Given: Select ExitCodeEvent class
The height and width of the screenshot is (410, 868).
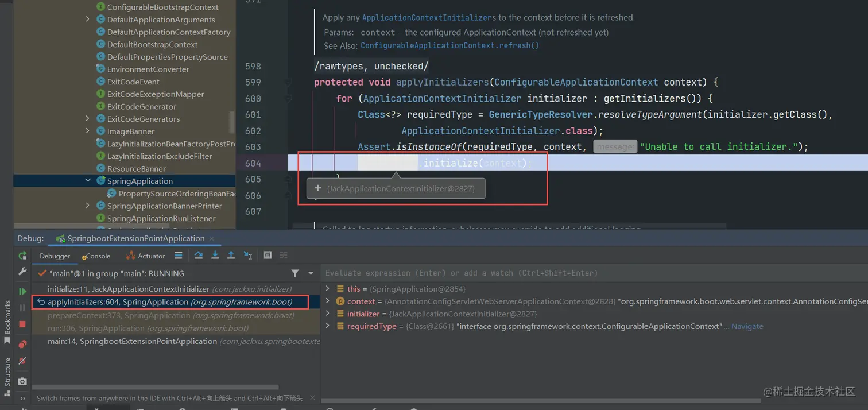Looking at the screenshot, I should tap(133, 82).
